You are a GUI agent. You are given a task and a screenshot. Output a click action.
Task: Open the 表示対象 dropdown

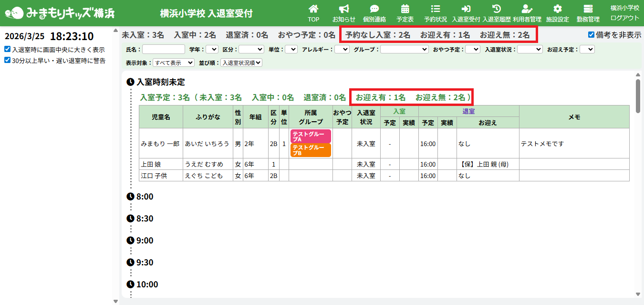tap(174, 63)
